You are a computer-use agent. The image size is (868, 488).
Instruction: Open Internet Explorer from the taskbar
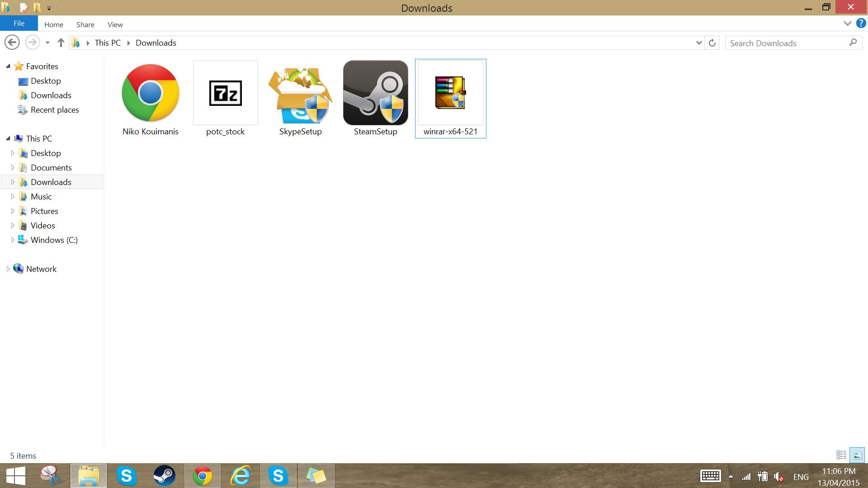241,476
